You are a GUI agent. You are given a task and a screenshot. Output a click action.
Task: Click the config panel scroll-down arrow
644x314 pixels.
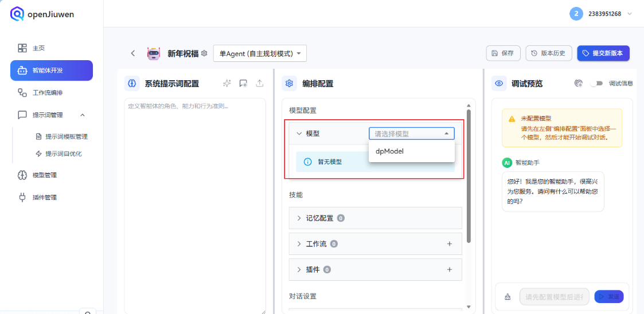pos(469,307)
